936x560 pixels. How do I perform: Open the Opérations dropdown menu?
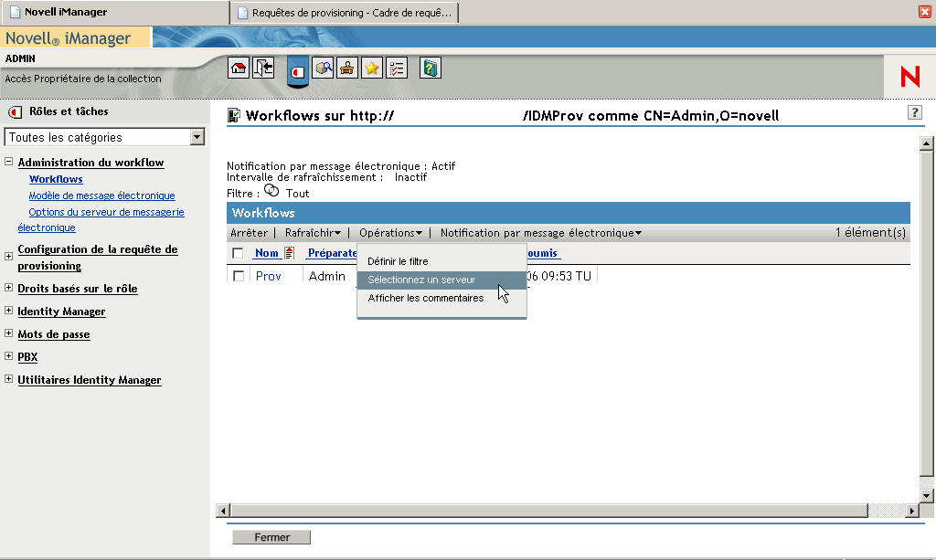(390, 233)
